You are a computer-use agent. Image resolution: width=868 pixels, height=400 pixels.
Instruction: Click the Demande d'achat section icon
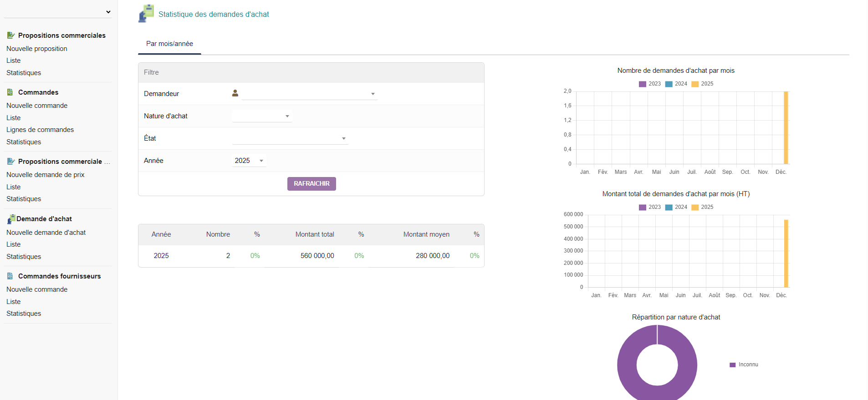(11, 219)
